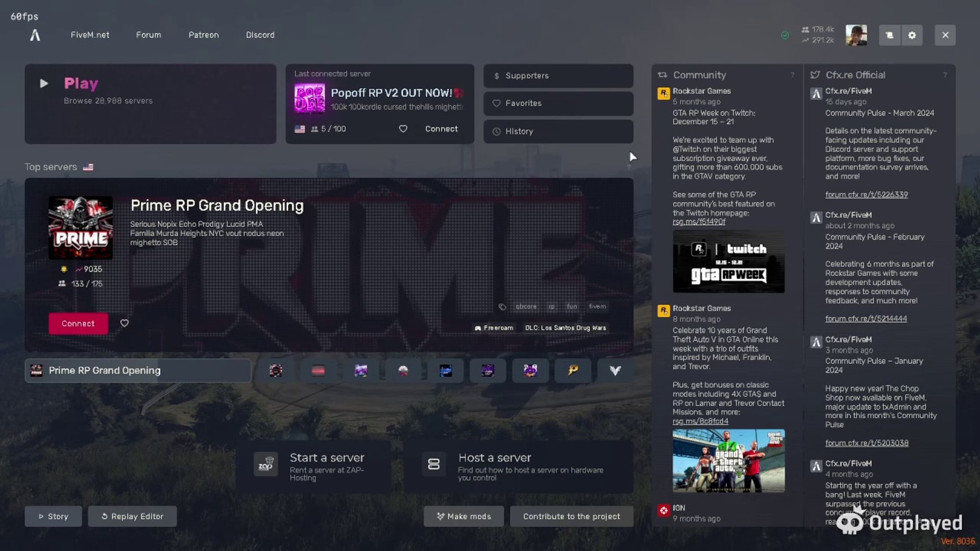Screen dimensions: 980x551
Task: Click the Freeroam game type label
Action: tap(494, 328)
